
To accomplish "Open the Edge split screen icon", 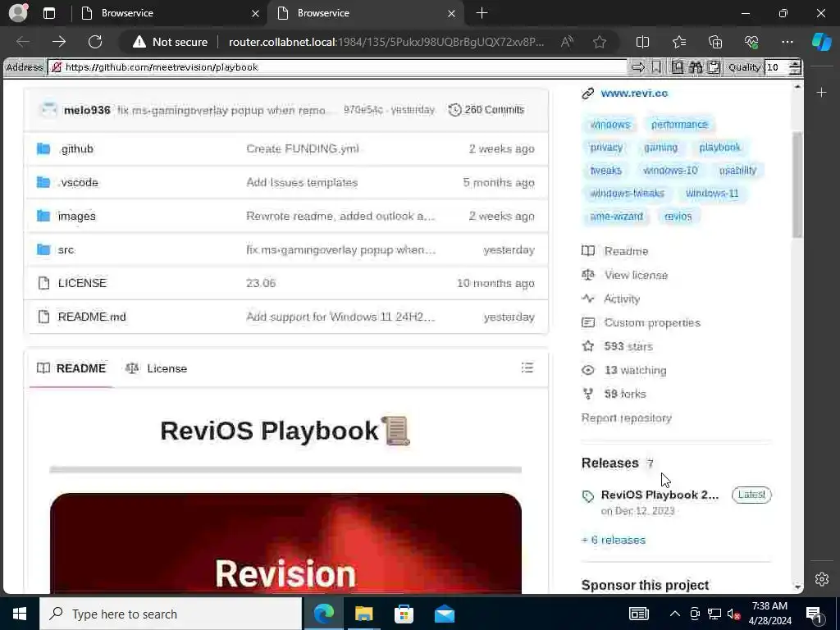I will (x=642, y=42).
